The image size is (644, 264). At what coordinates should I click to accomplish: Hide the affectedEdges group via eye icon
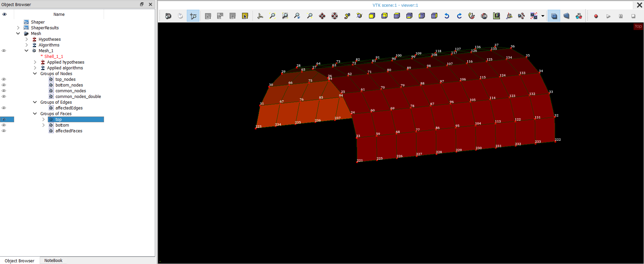[x=4, y=108]
